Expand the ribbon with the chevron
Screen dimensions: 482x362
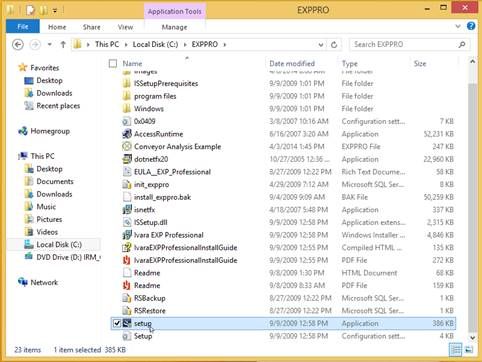coord(458,26)
